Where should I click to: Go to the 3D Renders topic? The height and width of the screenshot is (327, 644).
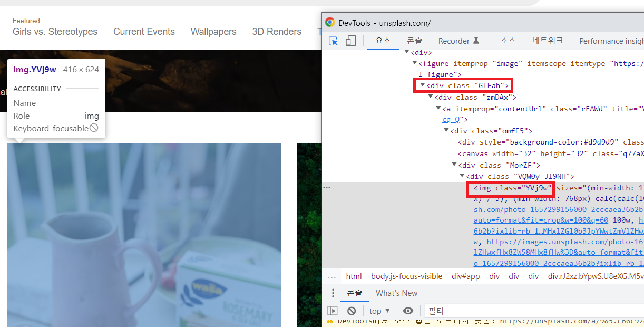(277, 32)
